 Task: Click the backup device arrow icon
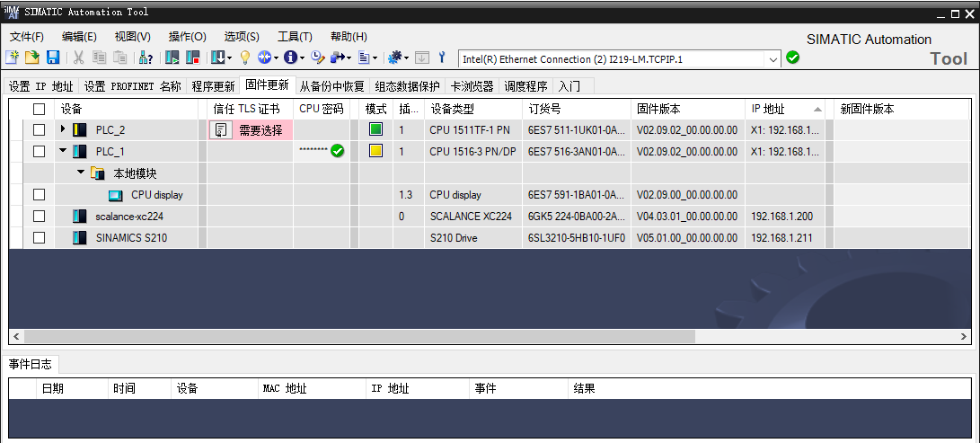[338, 58]
